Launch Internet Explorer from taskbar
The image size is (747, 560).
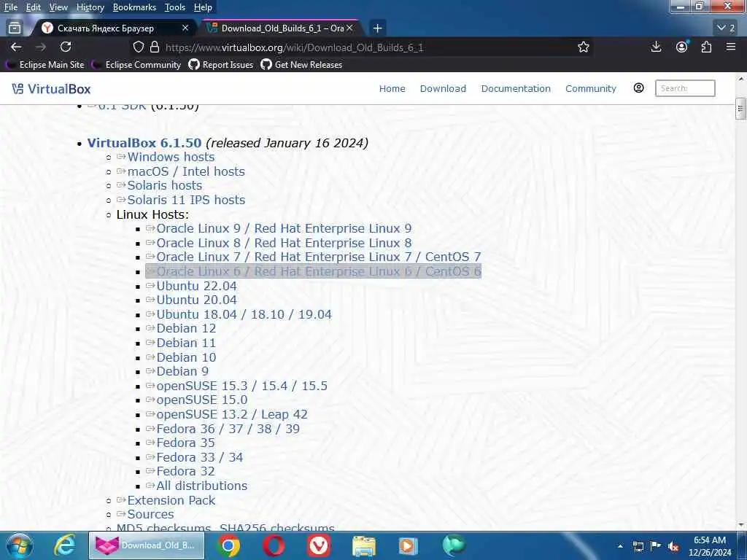point(64,545)
